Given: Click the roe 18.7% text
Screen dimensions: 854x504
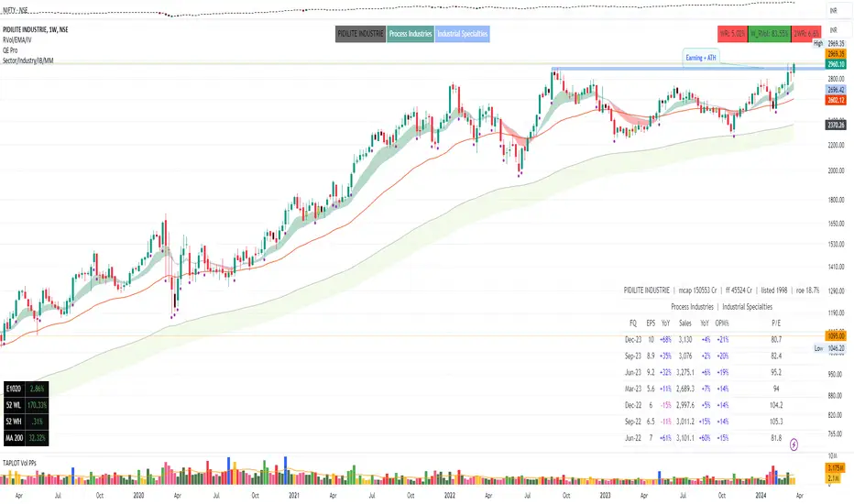Looking at the screenshot, I should tap(807, 290).
